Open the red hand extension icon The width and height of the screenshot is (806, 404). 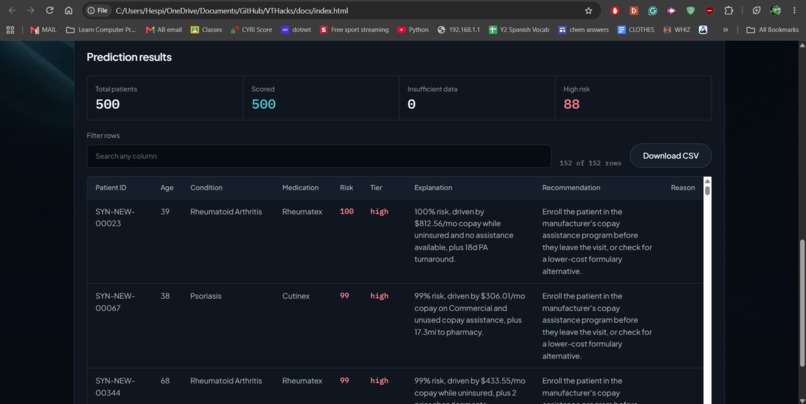coord(615,10)
